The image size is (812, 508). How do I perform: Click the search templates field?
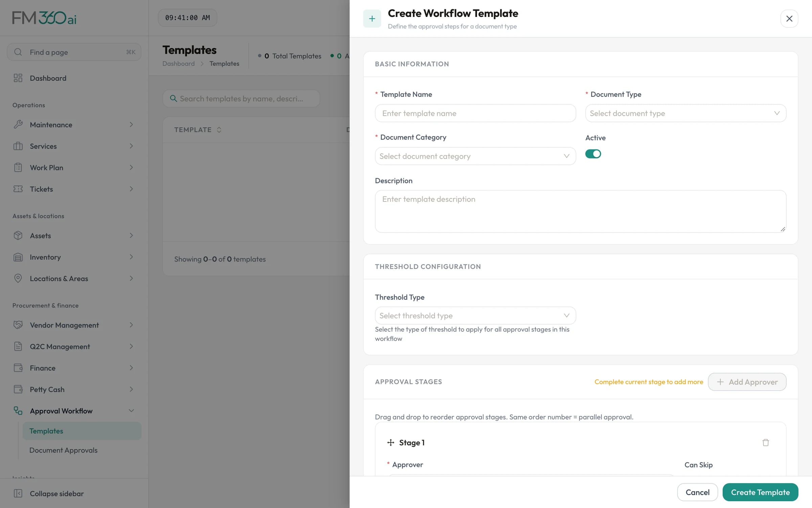point(241,99)
